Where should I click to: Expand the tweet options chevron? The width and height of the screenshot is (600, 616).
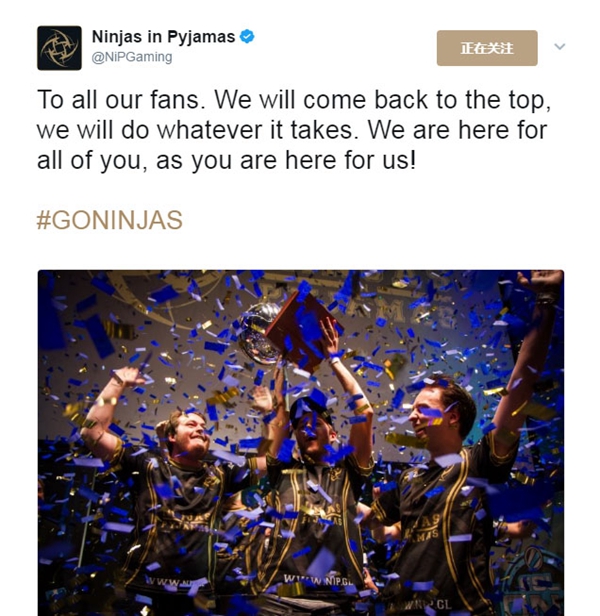tap(560, 47)
